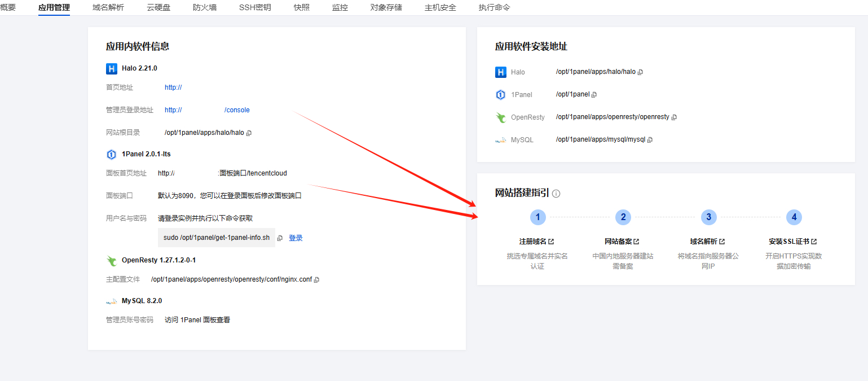Image resolution: width=868 pixels, height=381 pixels.
Task: Click the Halo icon in install address list
Action: [500, 72]
